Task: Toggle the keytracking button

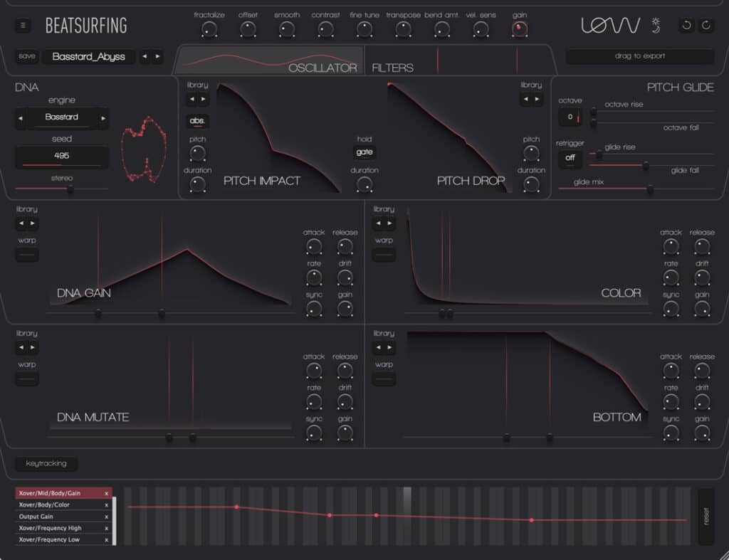Action: coord(46,463)
